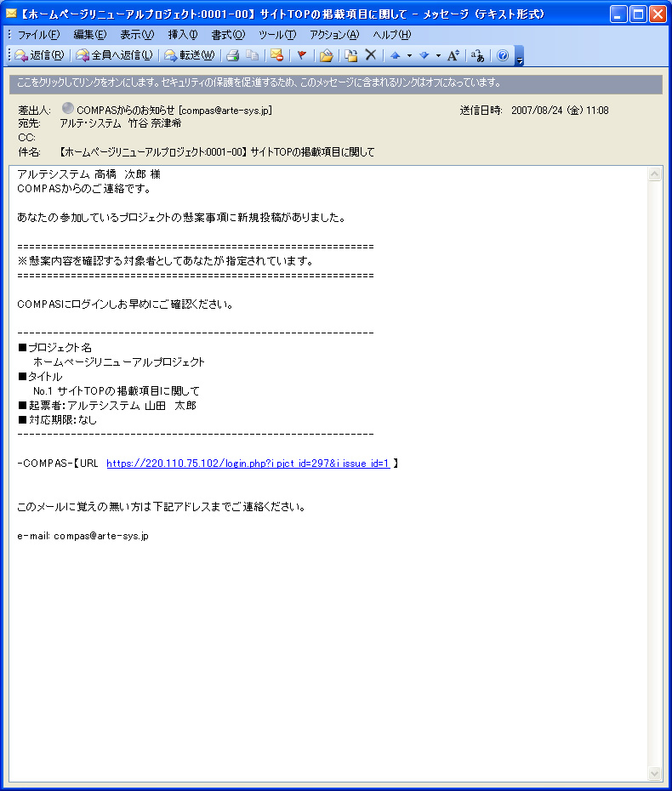
Task: Open the ファイル(F) menu
Action: pyautogui.click(x=38, y=35)
